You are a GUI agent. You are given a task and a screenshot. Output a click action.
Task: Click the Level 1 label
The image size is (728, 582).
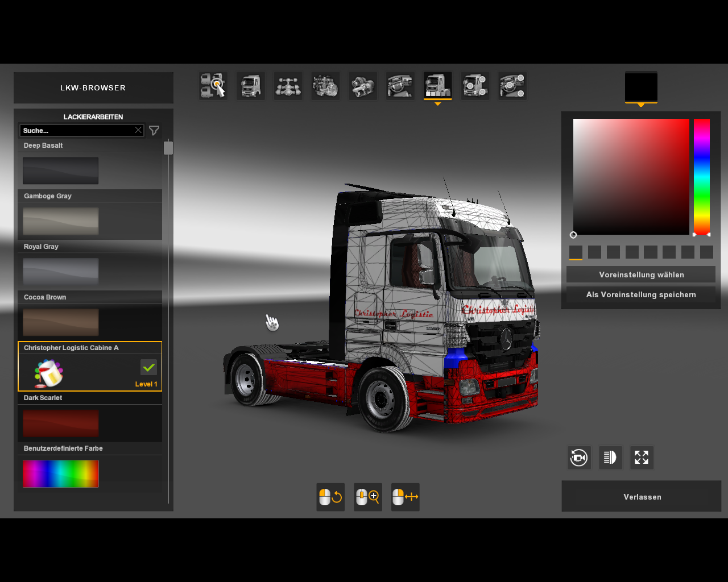[x=146, y=384]
